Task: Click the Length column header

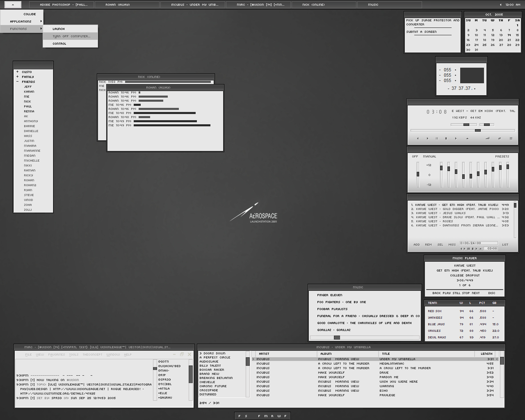Action: [486, 354]
